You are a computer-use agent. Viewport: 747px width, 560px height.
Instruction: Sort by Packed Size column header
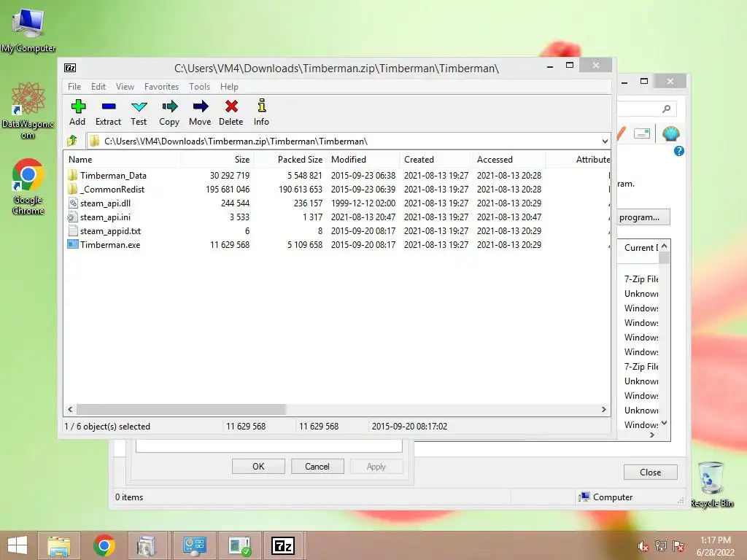[x=290, y=160]
